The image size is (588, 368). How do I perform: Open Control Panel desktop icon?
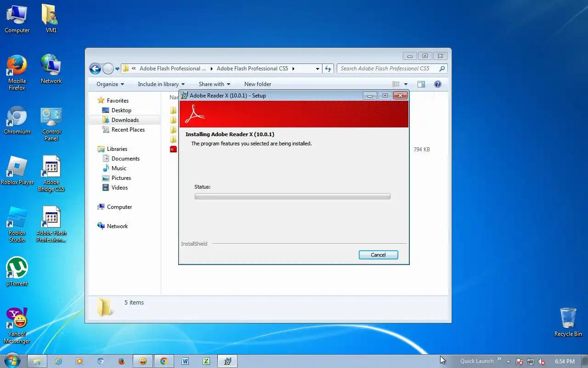51,124
